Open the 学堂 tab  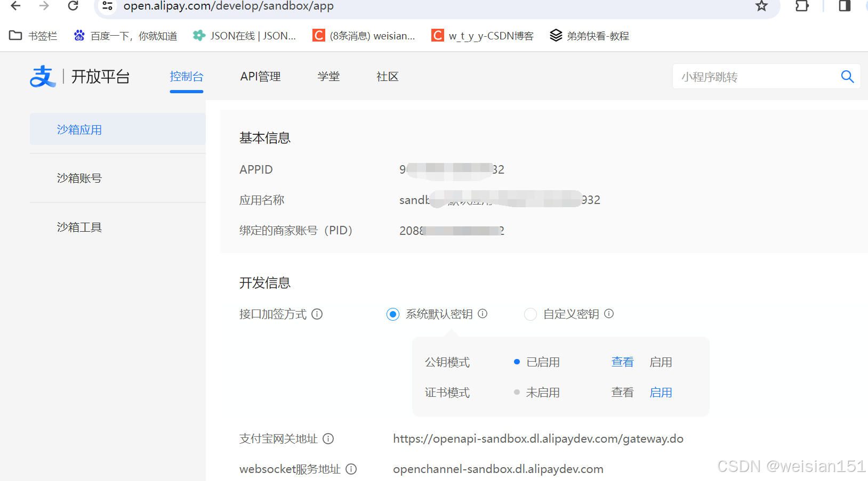[328, 76]
